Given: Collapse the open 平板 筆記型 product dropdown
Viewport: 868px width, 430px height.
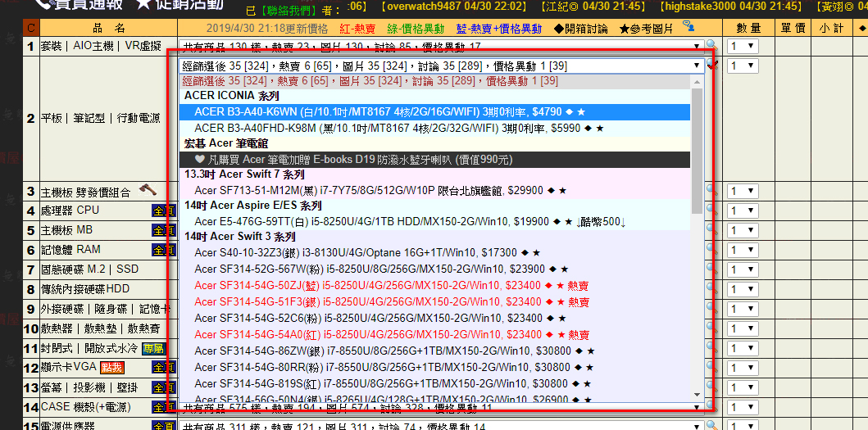Looking at the screenshot, I should coord(442,66).
